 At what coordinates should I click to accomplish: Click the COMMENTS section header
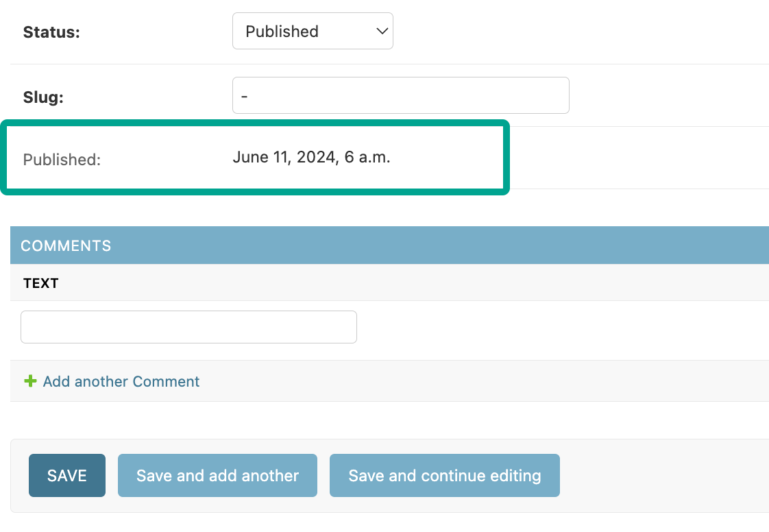pyautogui.click(x=66, y=245)
